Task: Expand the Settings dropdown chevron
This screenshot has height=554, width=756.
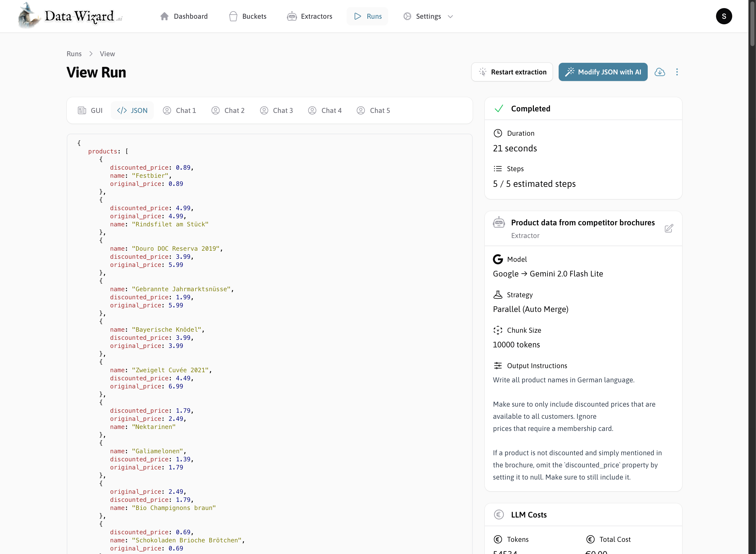Action: [450, 16]
